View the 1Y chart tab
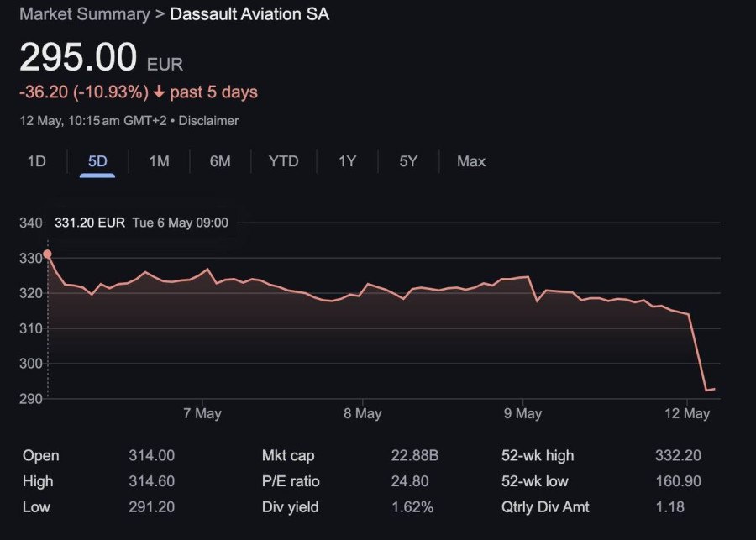 click(x=347, y=161)
